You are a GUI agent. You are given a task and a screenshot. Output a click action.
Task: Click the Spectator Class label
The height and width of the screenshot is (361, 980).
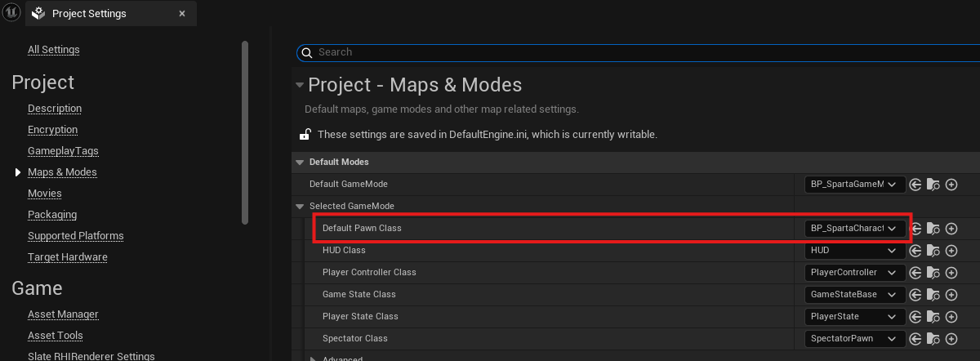click(355, 338)
